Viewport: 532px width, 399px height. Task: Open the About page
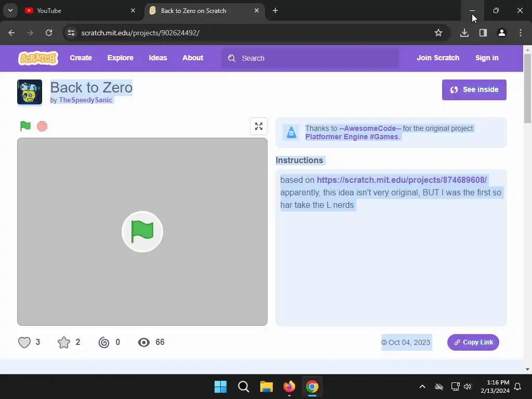coord(193,58)
